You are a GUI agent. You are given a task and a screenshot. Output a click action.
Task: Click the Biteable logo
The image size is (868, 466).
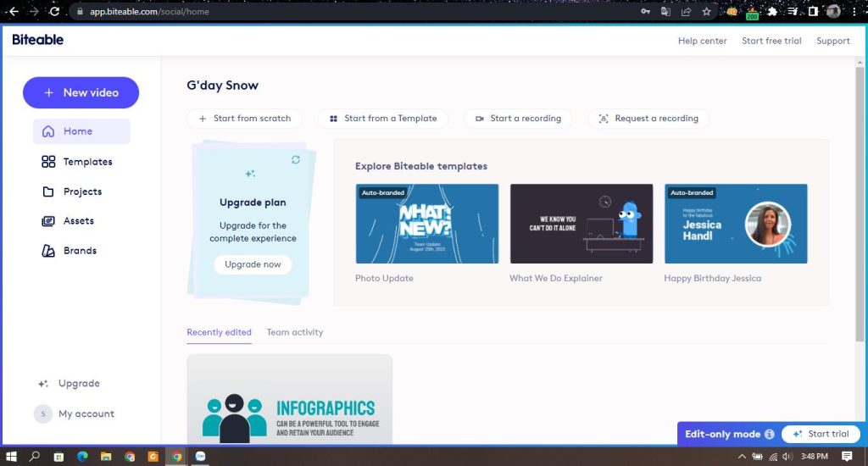pos(37,40)
